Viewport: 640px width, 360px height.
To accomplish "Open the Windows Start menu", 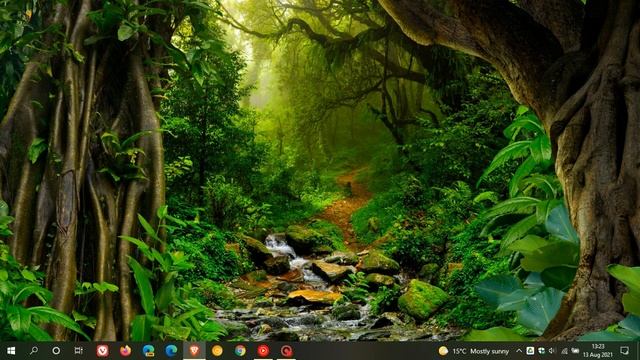I will (11, 351).
